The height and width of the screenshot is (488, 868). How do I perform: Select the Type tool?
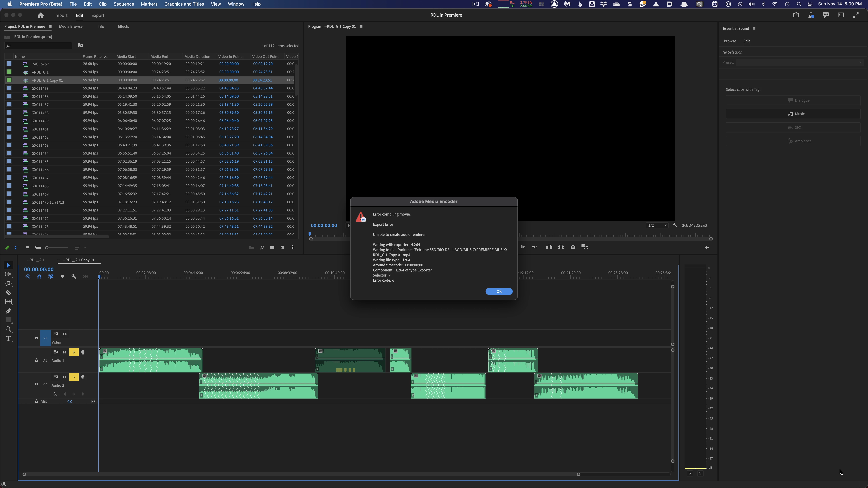pyautogui.click(x=8, y=339)
